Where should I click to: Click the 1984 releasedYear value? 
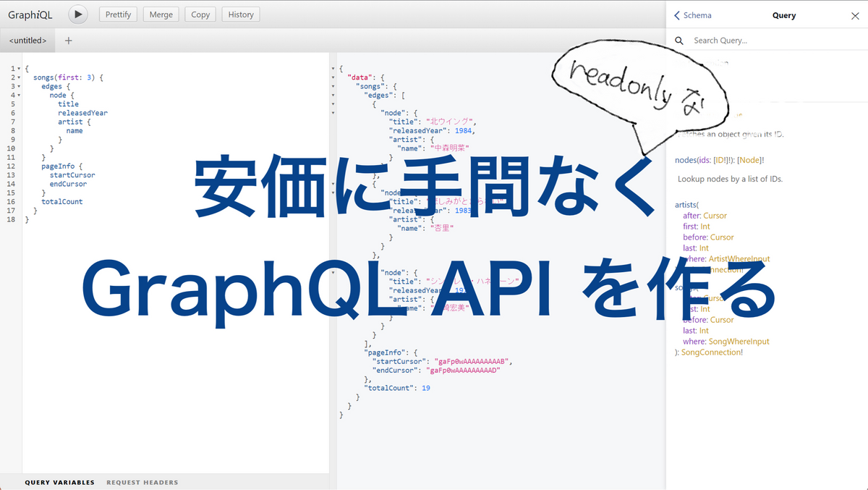point(463,131)
